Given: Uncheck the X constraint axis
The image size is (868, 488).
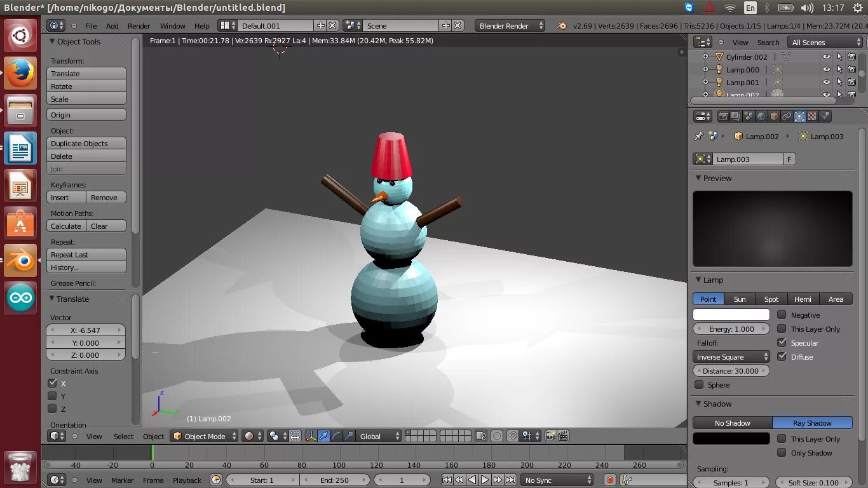Looking at the screenshot, I should coord(52,383).
